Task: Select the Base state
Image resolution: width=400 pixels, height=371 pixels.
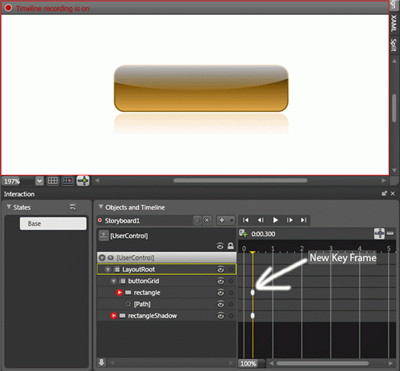Action: click(53, 223)
